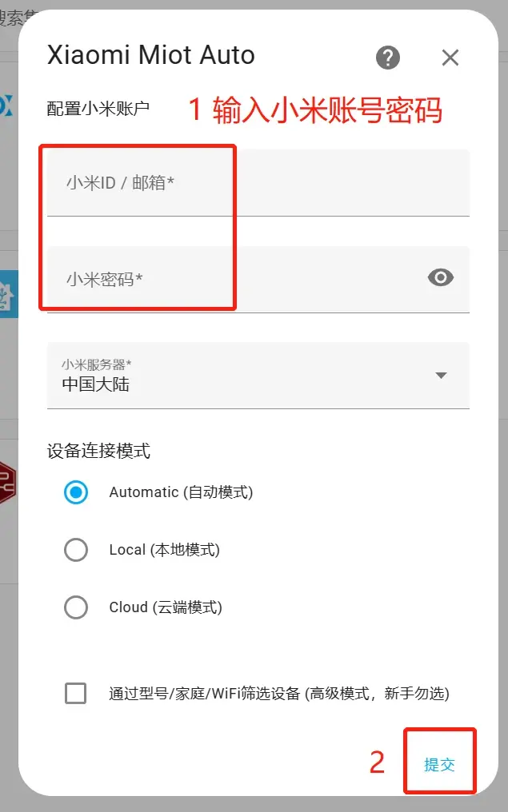The height and width of the screenshot is (812, 508).
Task: Close the Xiaomi Miot Auto dialog
Action: (450, 58)
